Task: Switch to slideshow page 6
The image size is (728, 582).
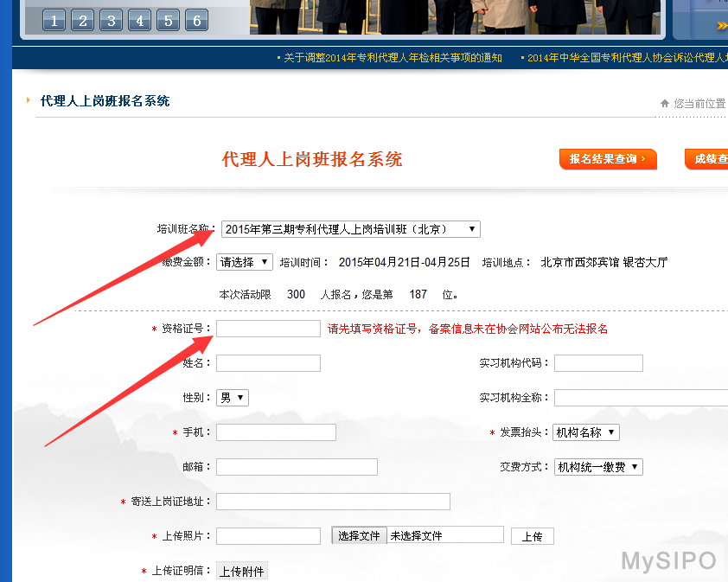Action: pyautogui.click(x=196, y=21)
